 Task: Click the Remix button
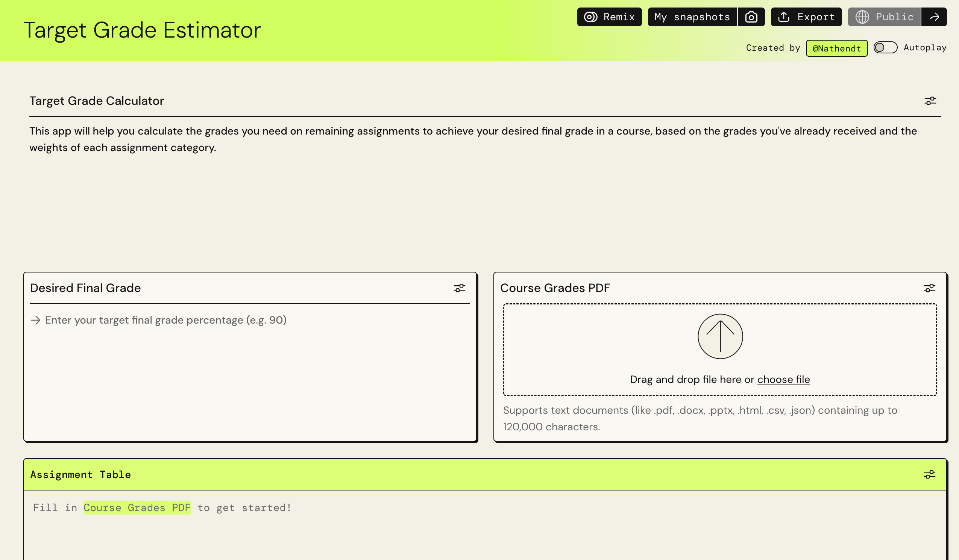click(x=609, y=17)
